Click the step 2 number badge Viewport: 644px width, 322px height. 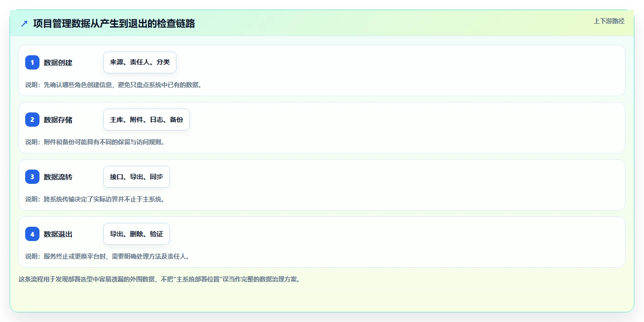point(32,120)
